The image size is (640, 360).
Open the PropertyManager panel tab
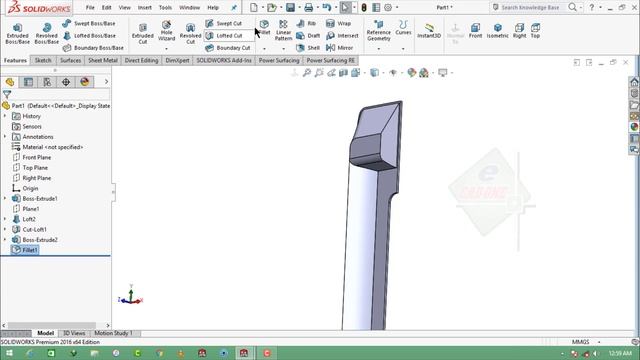tap(28, 82)
